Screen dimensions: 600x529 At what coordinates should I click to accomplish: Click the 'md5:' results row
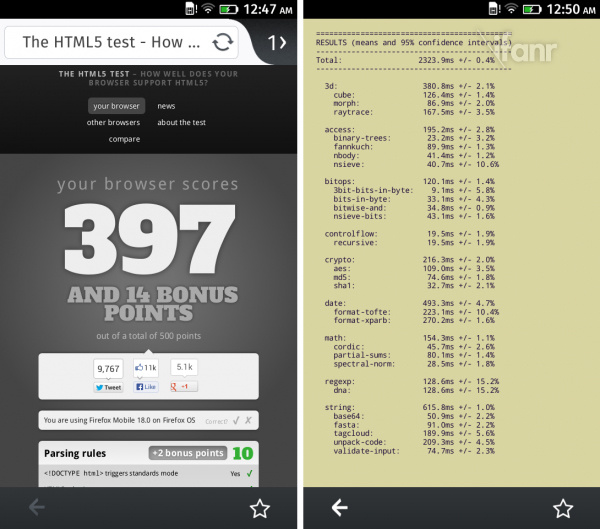click(414, 277)
